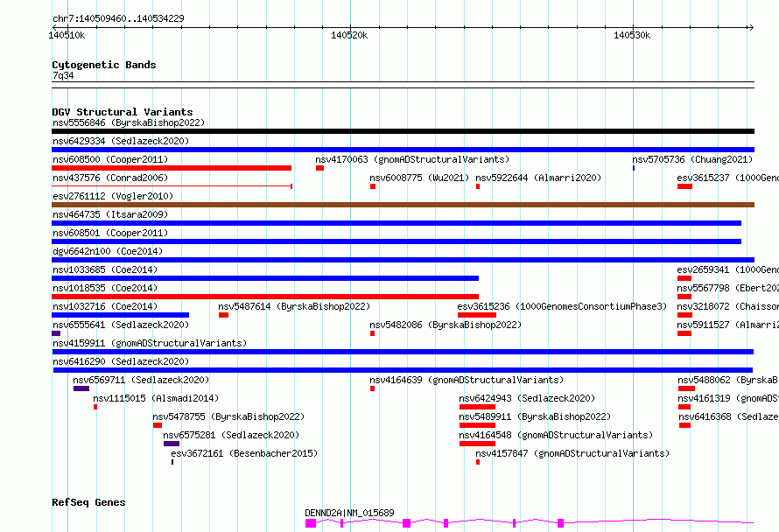779x532 pixels.
Task: Click the nsv5556846 (ByrskaBishop2022) label
Action: 129,122
